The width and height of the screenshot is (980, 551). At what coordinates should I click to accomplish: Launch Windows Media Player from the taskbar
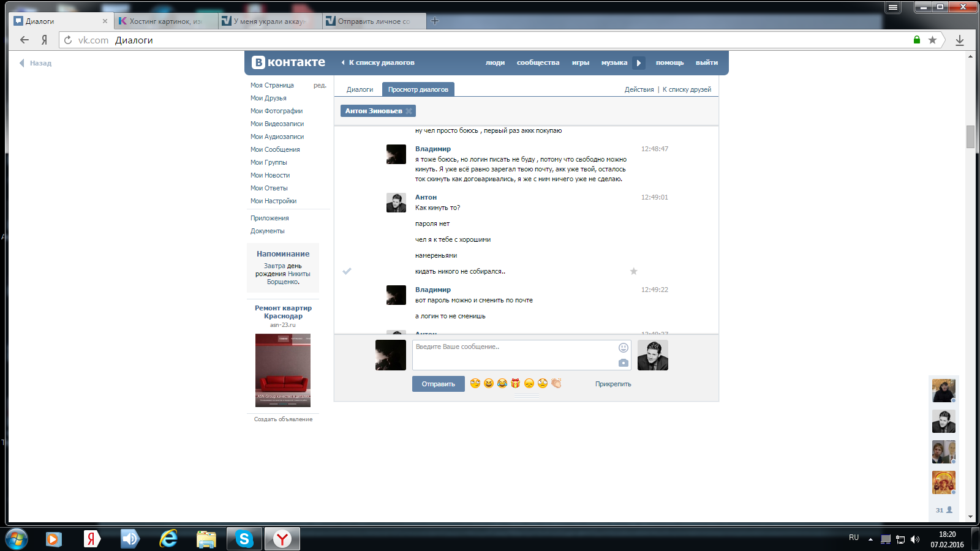pos(54,539)
